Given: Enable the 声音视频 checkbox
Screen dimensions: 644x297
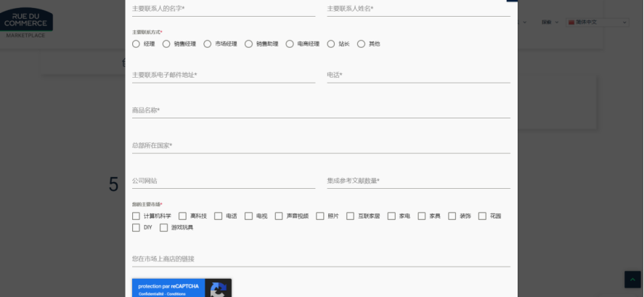Looking at the screenshot, I should point(279,216).
